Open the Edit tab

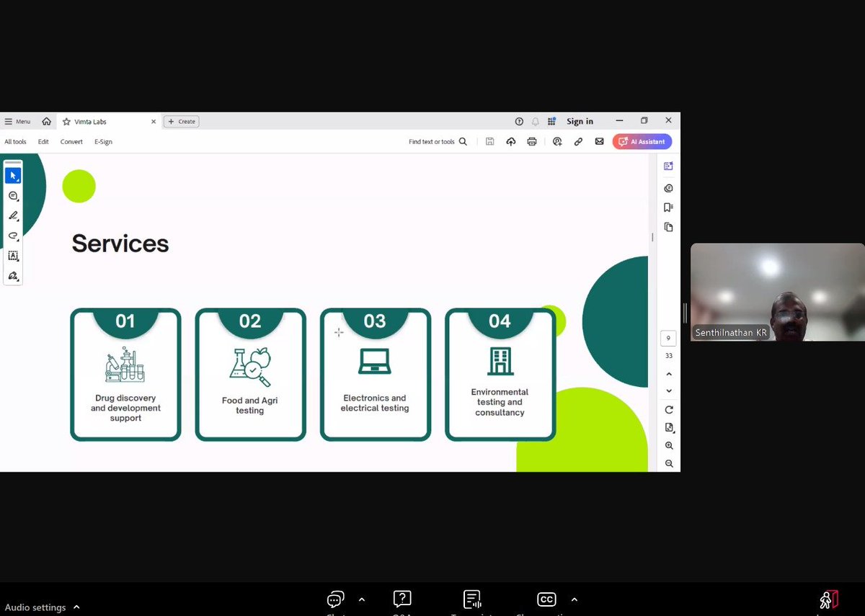click(43, 142)
